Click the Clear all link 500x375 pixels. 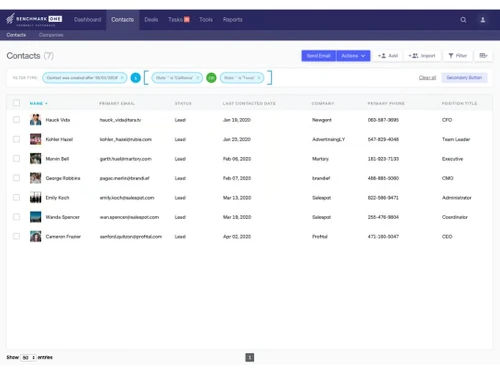[427, 78]
